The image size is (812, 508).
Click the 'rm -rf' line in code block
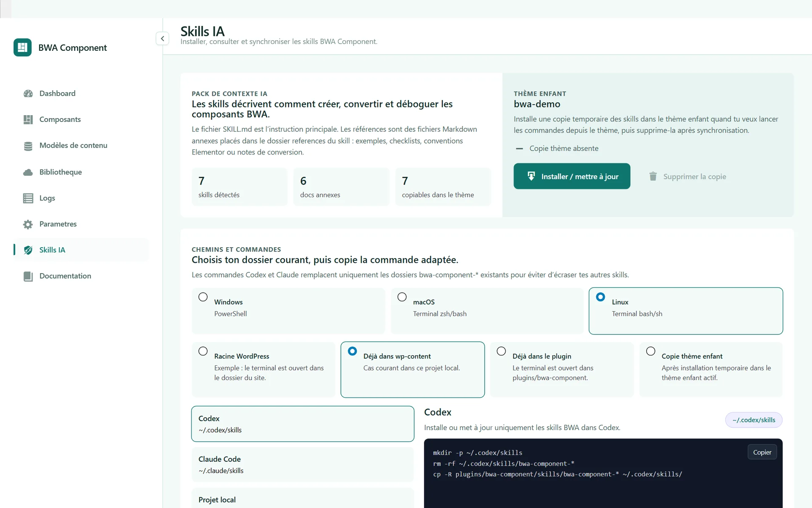[x=503, y=464]
